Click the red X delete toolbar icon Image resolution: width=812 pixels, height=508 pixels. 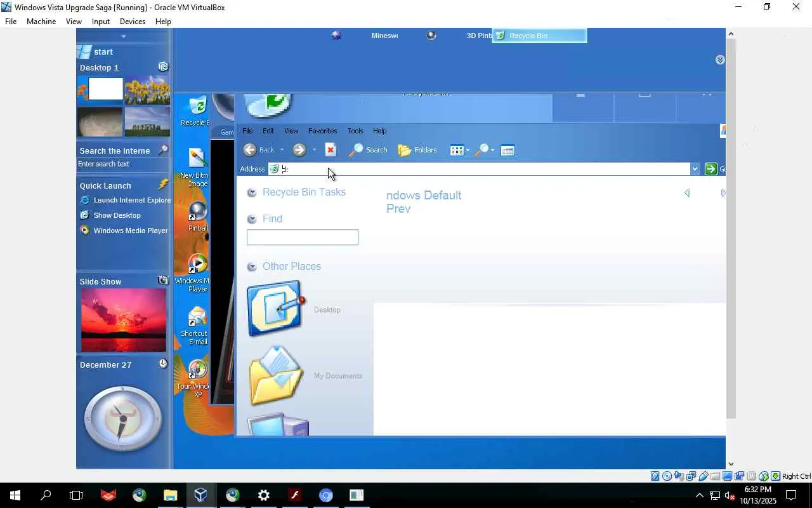(x=331, y=150)
